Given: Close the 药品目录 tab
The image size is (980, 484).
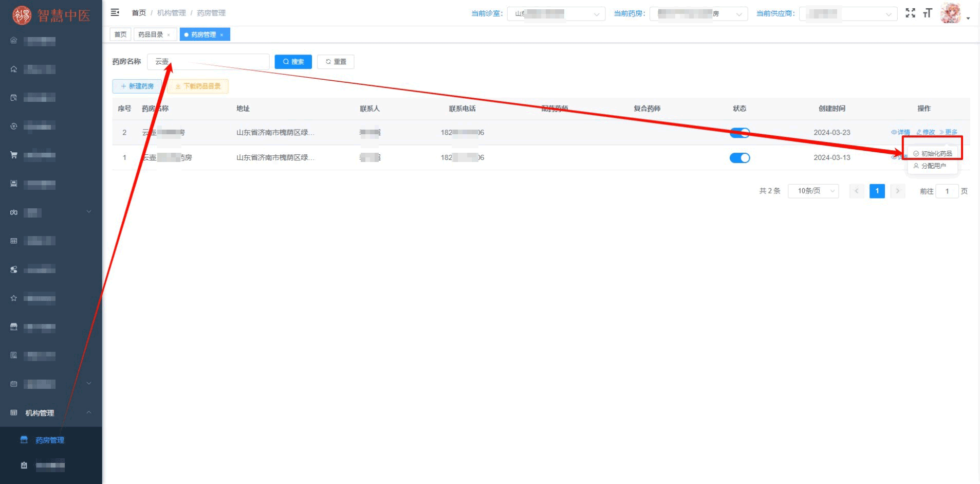Looking at the screenshot, I should 169,35.
